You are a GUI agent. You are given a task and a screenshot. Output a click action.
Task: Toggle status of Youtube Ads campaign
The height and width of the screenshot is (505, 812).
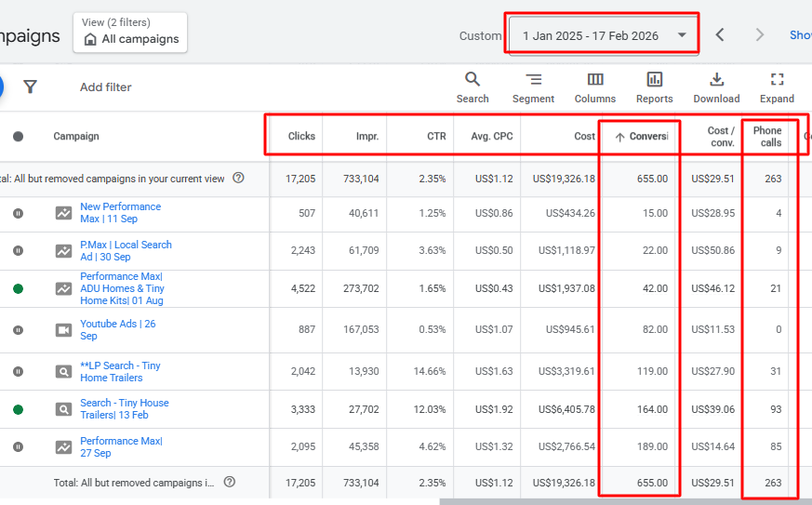click(x=18, y=330)
